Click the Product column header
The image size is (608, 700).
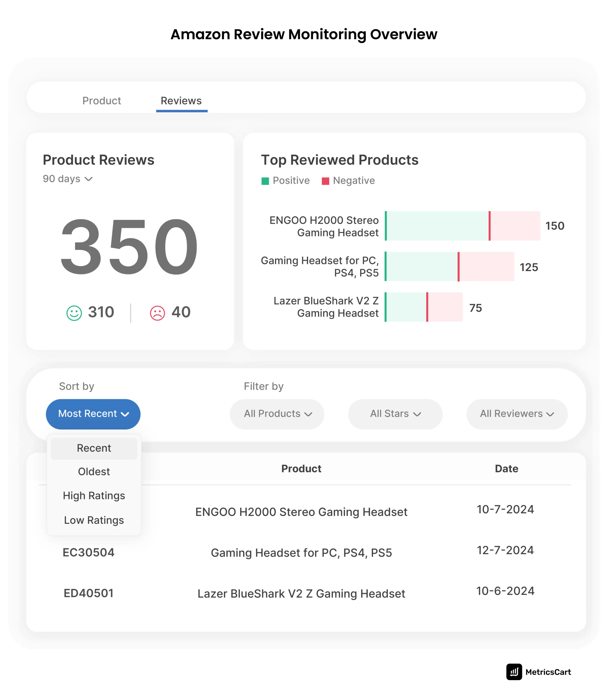301,469
